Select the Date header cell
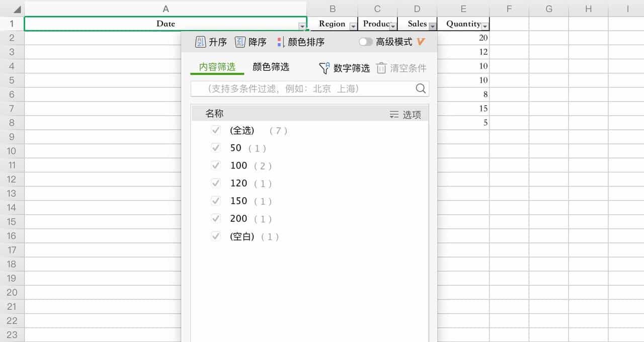This screenshot has height=342, width=644. pyautogui.click(x=166, y=24)
